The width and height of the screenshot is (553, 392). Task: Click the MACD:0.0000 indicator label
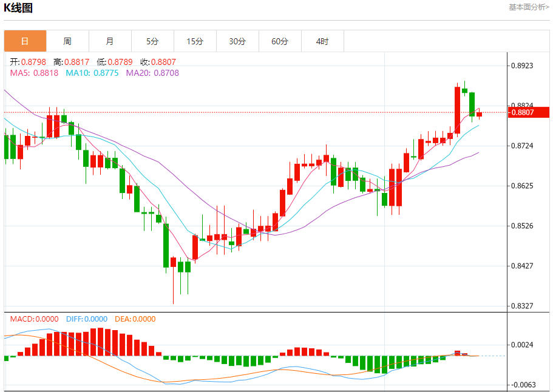coord(34,319)
